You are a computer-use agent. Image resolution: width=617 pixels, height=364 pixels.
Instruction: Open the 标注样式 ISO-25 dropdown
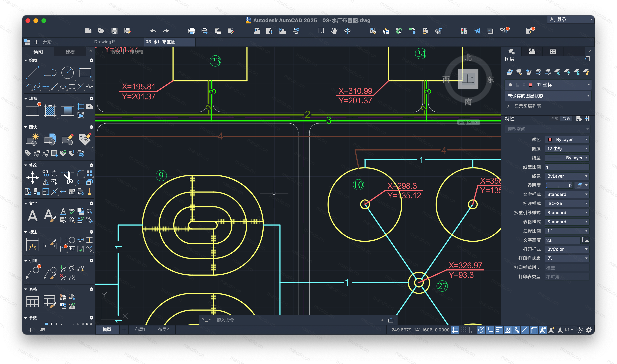tap(567, 204)
